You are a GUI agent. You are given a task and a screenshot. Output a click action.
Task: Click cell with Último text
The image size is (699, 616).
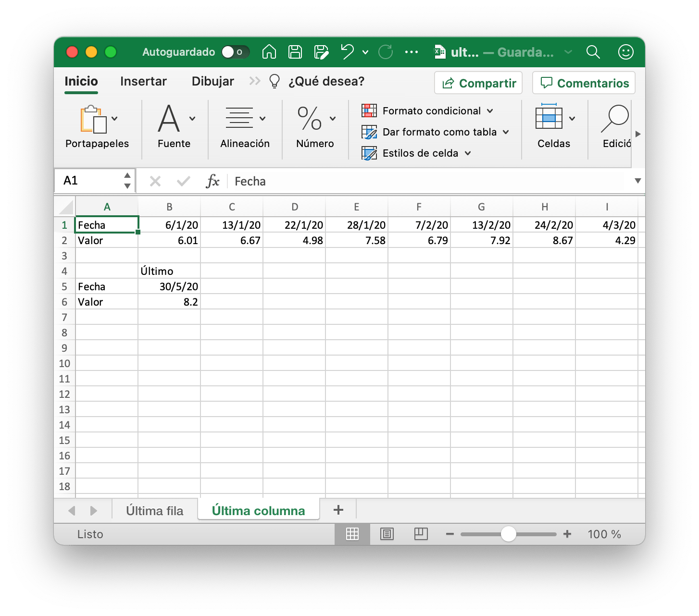[x=169, y=271]
